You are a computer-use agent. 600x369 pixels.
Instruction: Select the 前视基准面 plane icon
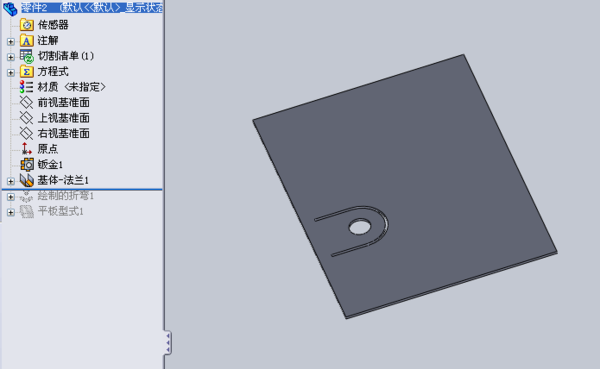click(x=26, y=103)
